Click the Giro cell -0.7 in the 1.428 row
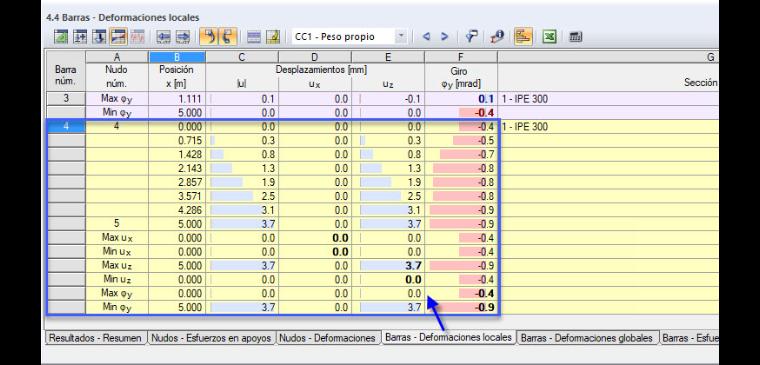Viewport: 760px width, 365px height. click(461, 155)
